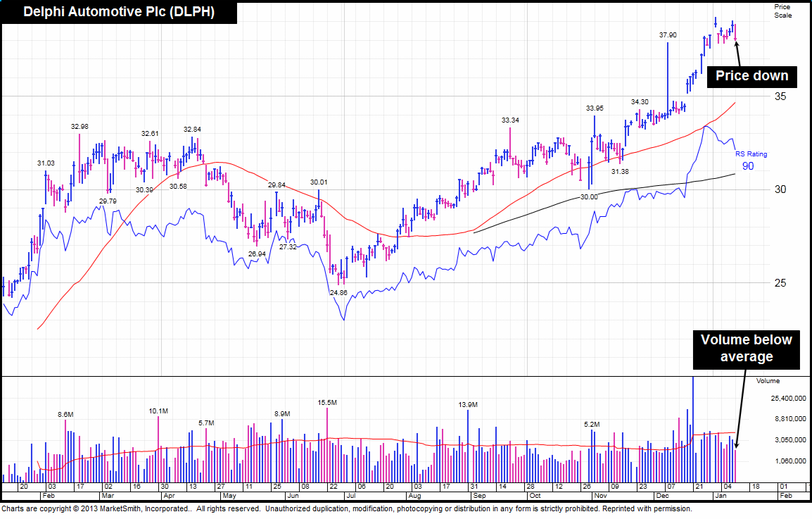Screen dimensions: 812x519
Task: Select the 32.98 price high label
Action: click(x=80, y=126)
